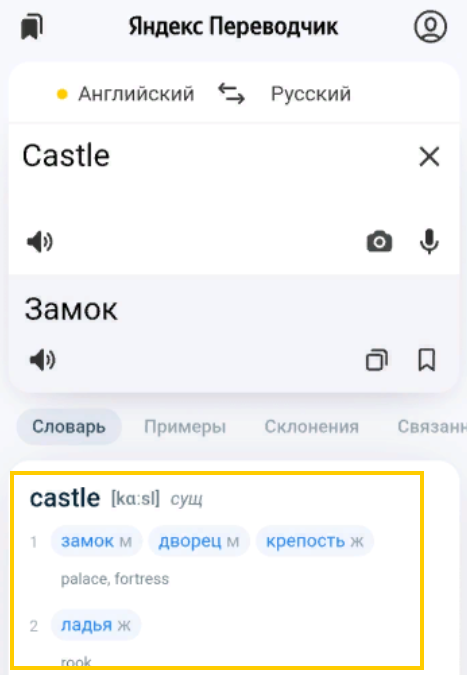Viewport: 467px width, 675px height.
Task: Select the замок translation chip
Action: [x=96, y=541]
